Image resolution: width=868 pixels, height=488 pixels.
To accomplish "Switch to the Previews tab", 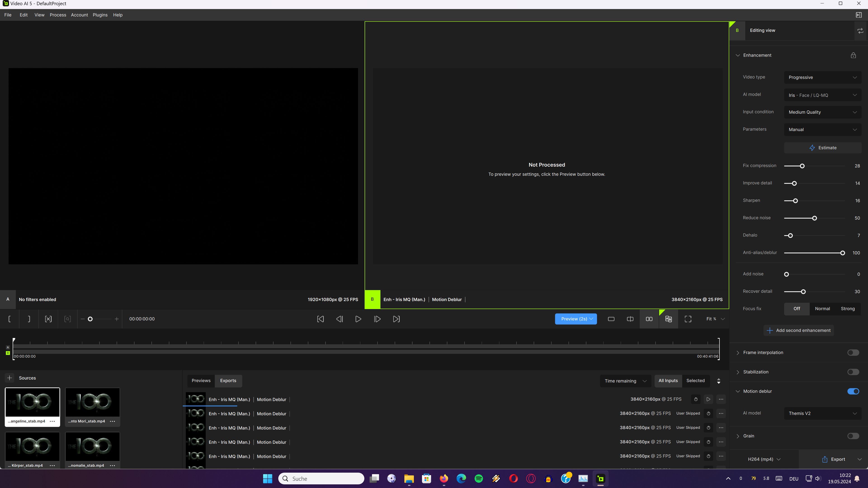I will coord(201,380).
